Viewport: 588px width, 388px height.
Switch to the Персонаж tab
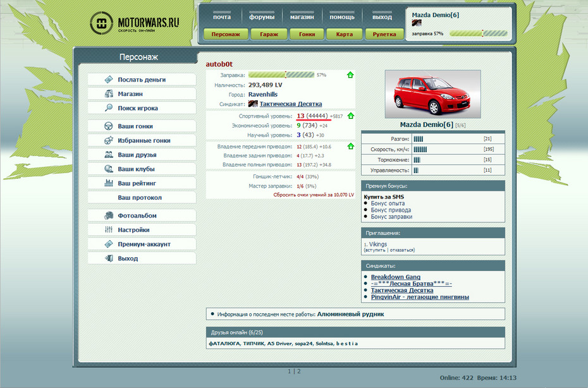(226, 34)
